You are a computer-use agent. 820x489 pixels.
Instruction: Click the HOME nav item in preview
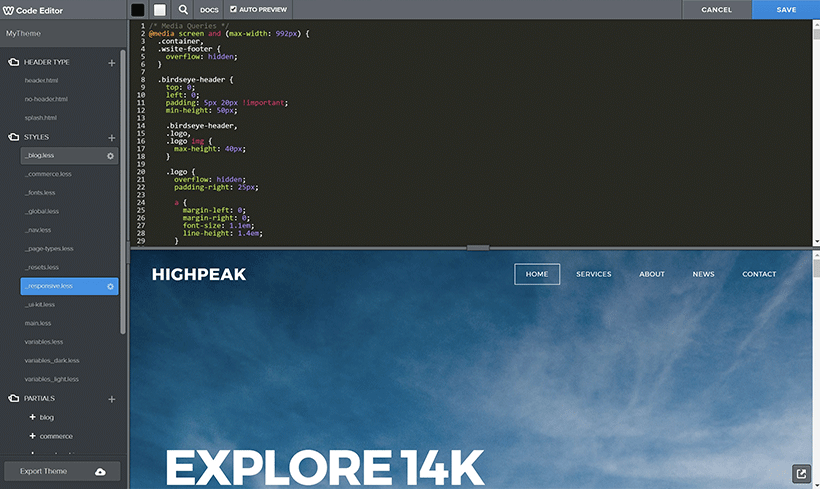[x=537, y=274]
